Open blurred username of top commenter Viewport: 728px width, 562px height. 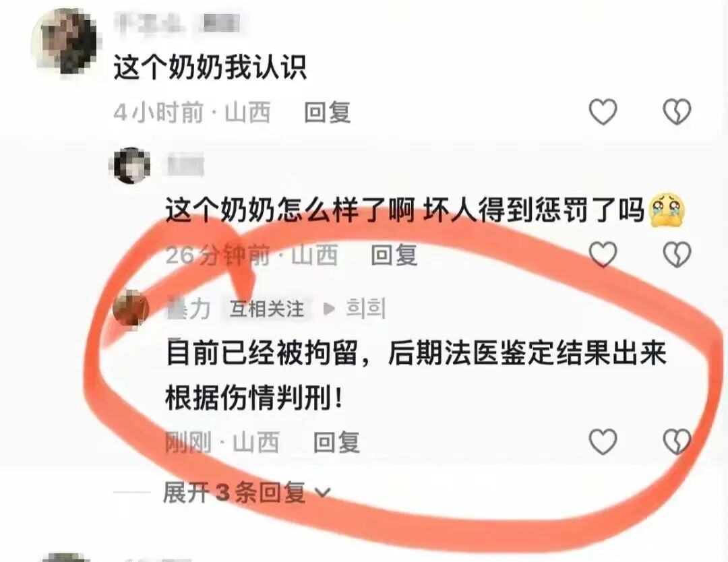coord(177,23)
